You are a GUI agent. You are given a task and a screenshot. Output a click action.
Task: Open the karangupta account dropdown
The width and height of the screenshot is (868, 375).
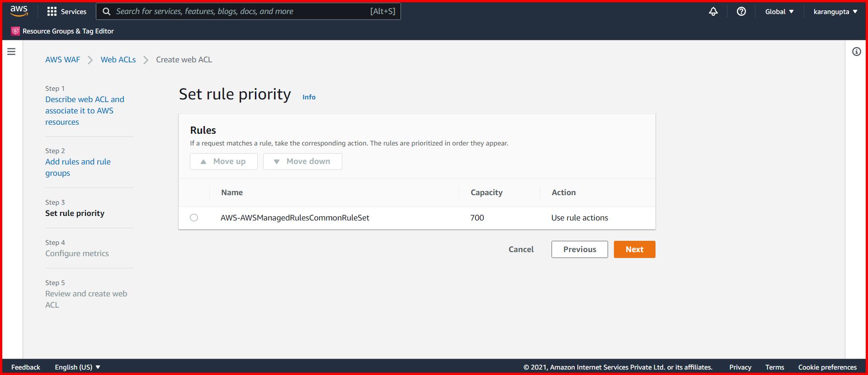coord(835,12)
